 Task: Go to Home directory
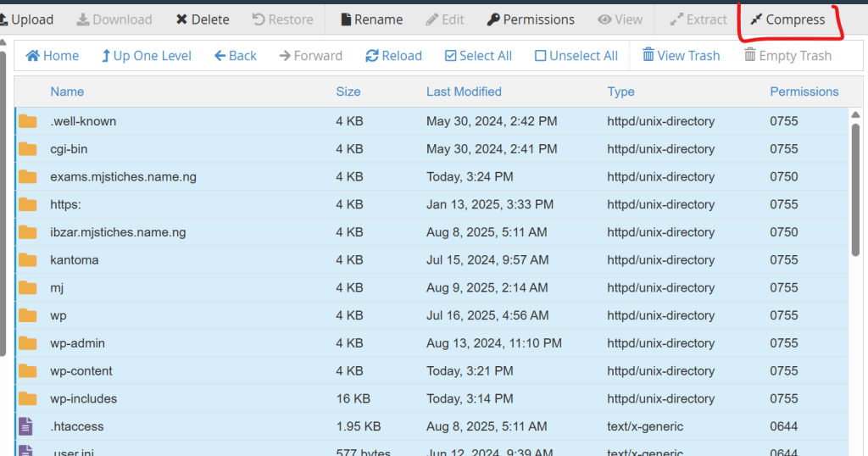click(x=53, y=56)
